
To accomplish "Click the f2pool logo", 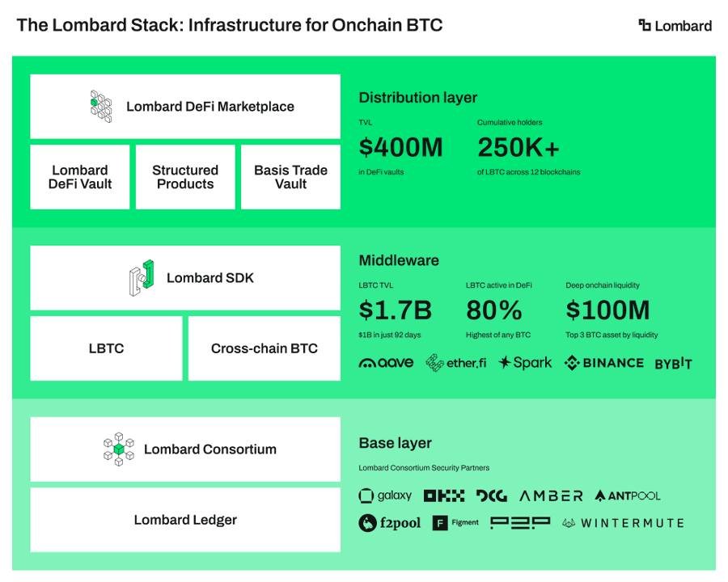I will [389, 523].
